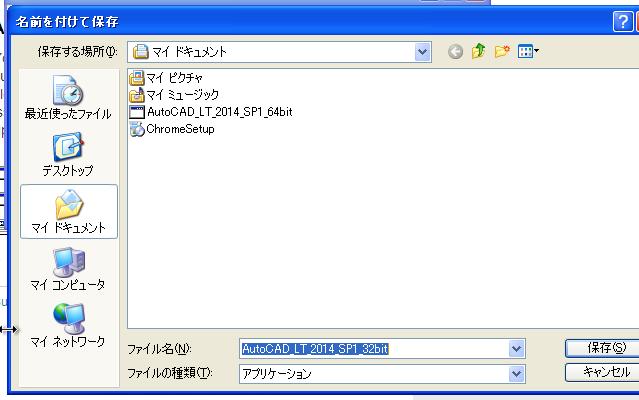Select the ChromeSetup file
Viewport: 639px width, 400px height.
click(172, 129)
